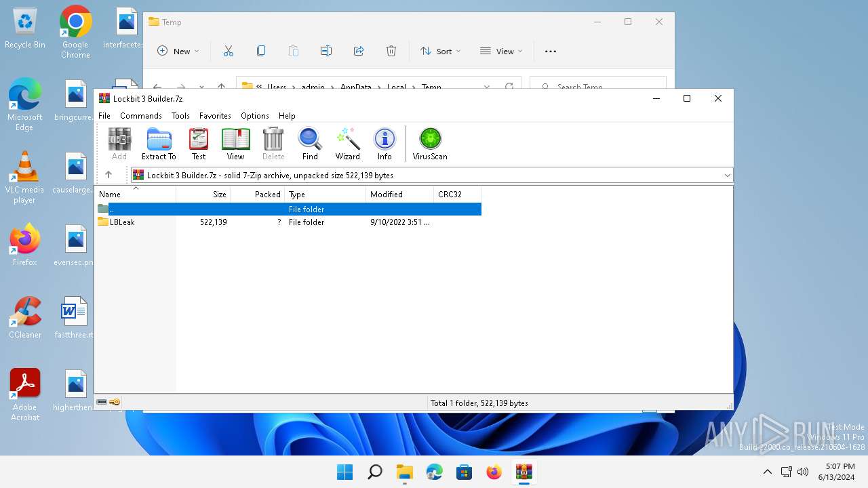Screen dimensions: 868x488
Task: Go up one level using the arrow
Action: [108, 175]
